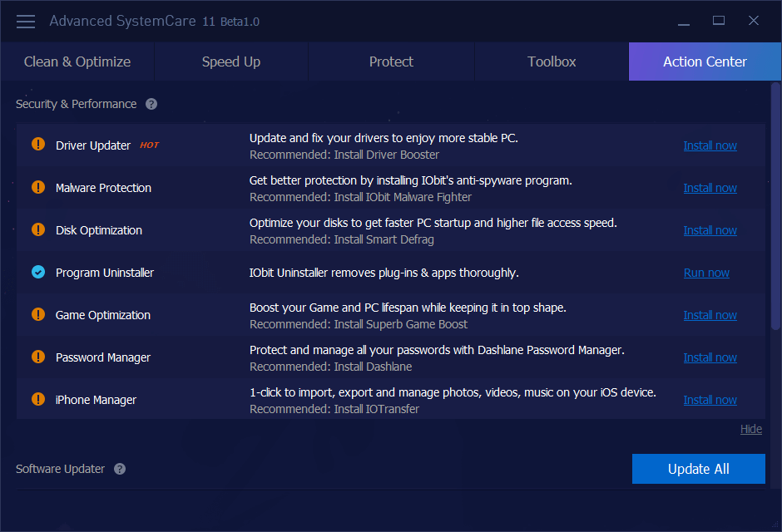Click warning icon beside Driver Updater

(x=38, y=145)
